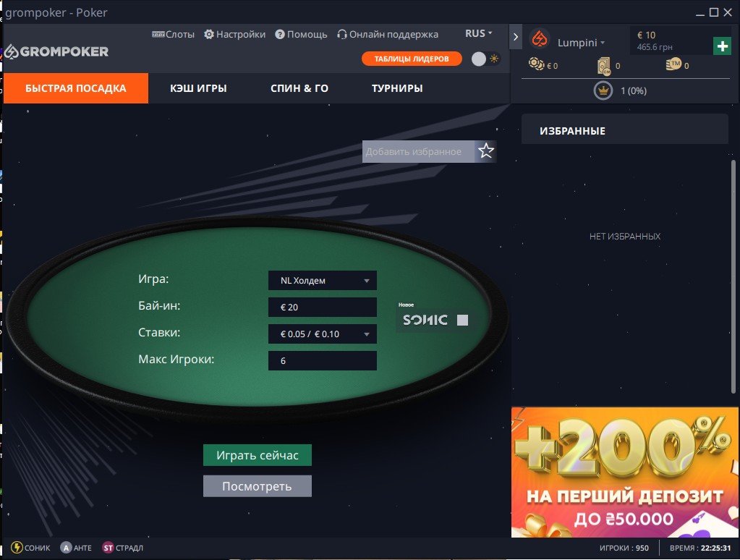Click the crown VIP level icon
Image resolution: width=740 pixels, height=560 pixels.
603,90
